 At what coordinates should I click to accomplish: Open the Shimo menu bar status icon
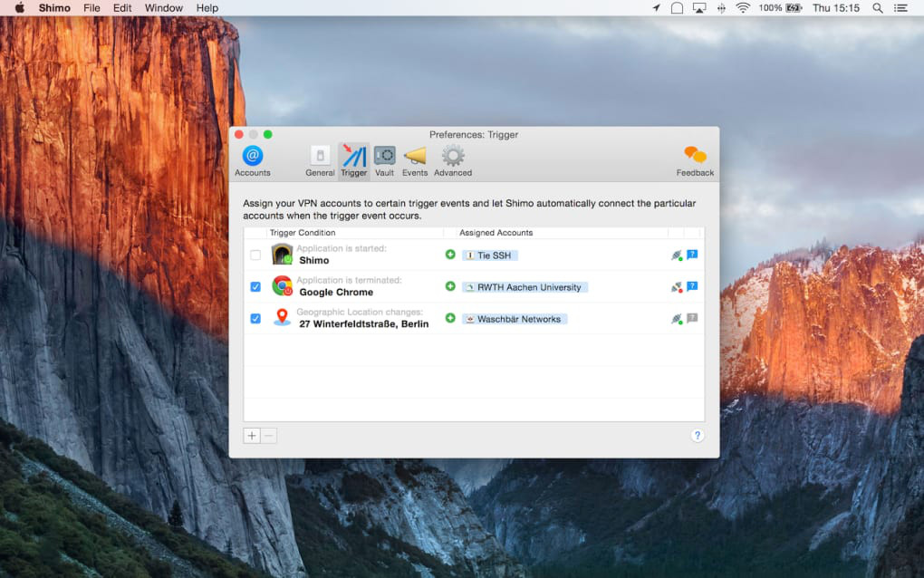(677, 8)
